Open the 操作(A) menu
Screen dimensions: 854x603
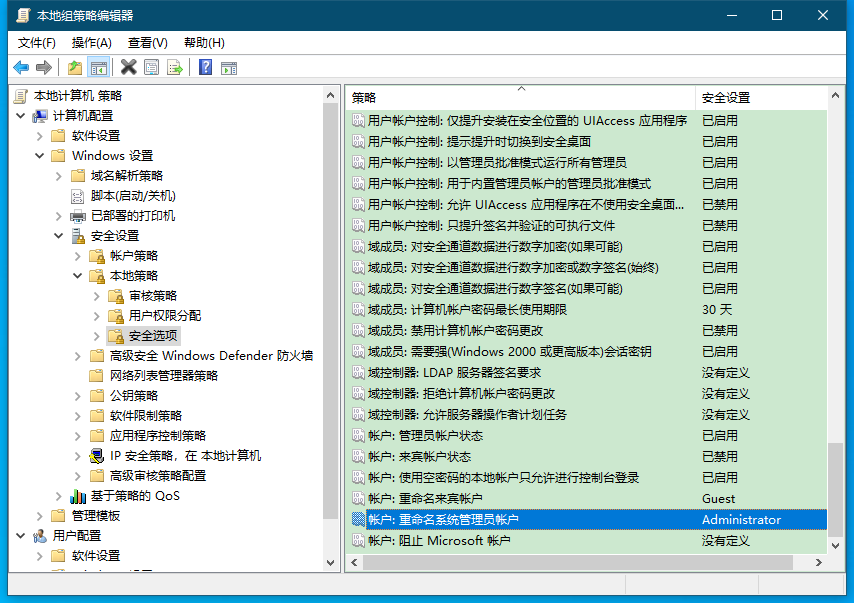coord(91,42)
